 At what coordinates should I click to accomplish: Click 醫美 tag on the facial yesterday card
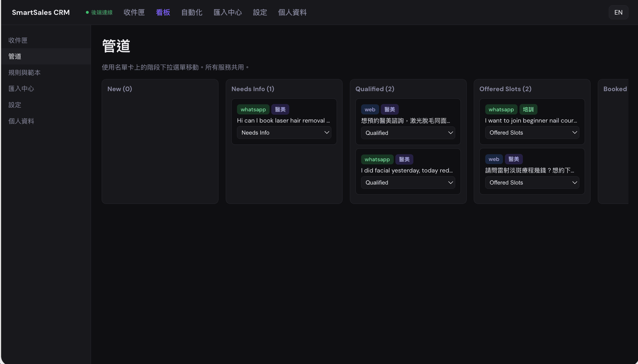pos(404,159)
